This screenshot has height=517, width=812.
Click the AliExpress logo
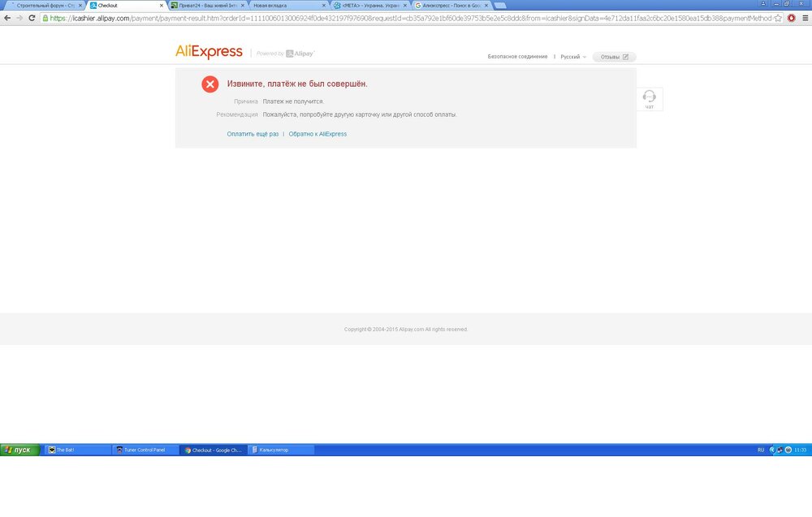click(209, 52)
